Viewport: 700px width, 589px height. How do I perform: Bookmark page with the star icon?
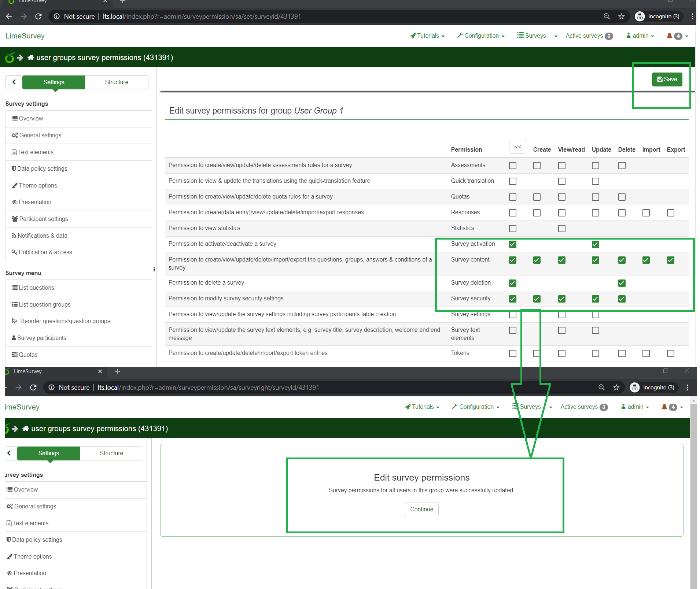(621, 16)
